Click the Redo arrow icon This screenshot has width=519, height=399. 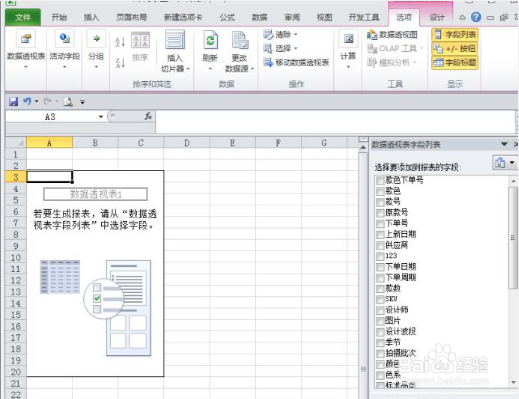point(48,101)
